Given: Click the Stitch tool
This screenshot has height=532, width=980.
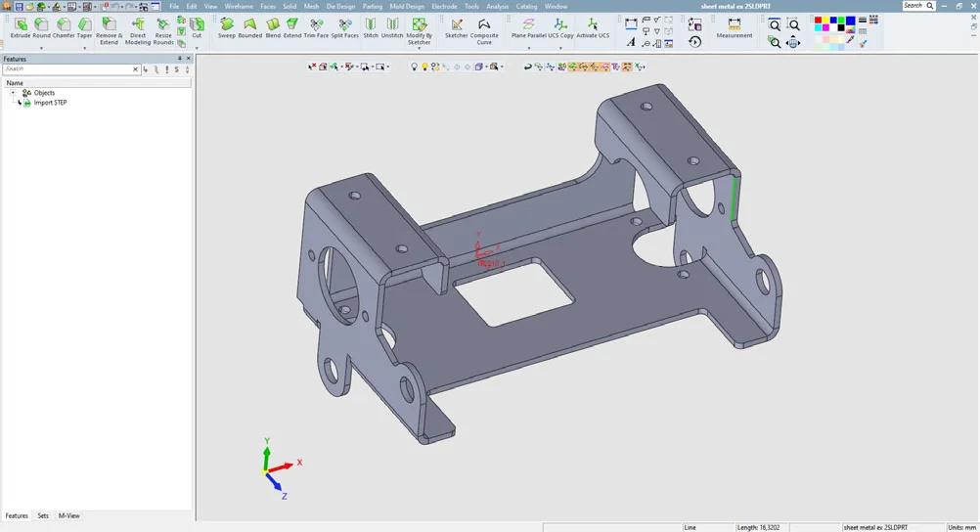Looking at the screenshot, I should pos(371,28).
